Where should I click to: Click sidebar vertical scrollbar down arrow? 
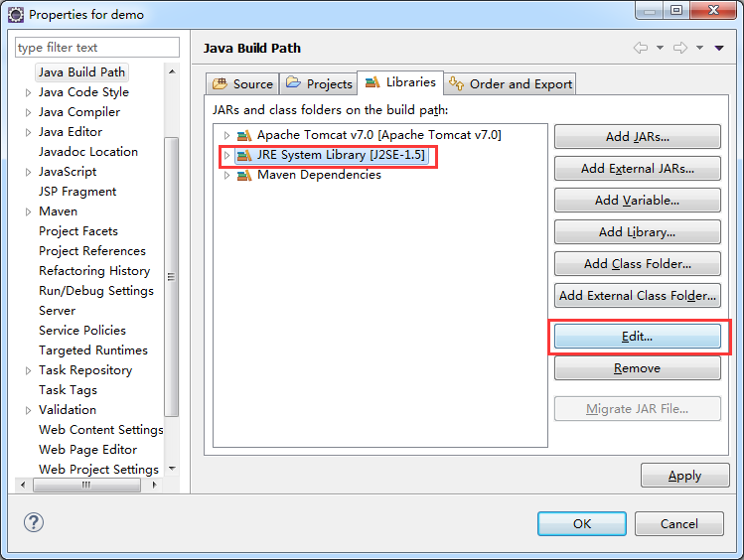[x=172, y=469]
